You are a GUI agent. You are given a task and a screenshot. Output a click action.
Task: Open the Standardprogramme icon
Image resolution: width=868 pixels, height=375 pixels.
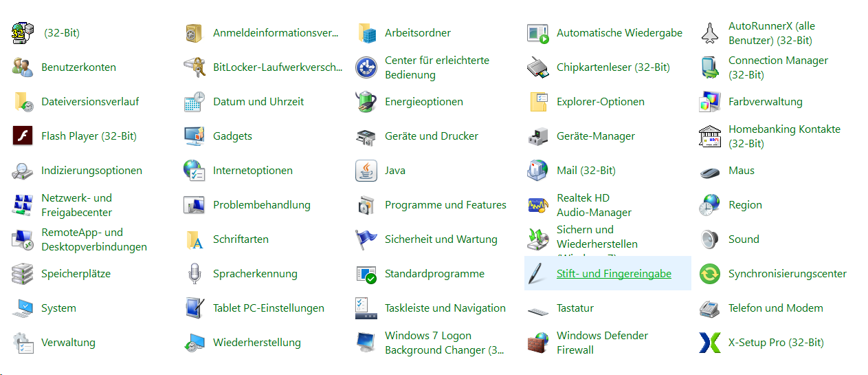pos(366,274)
